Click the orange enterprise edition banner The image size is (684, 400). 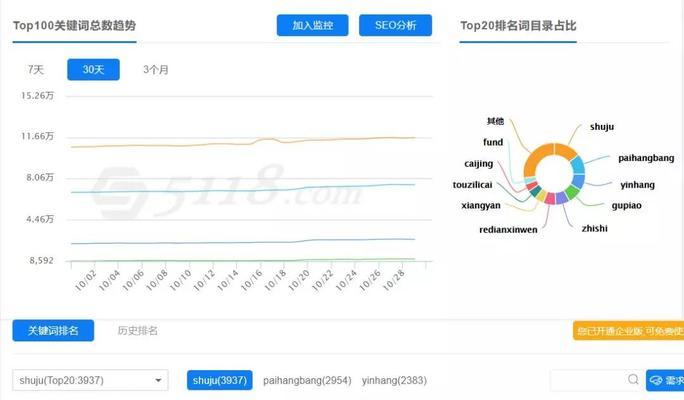click(x=628, y=331)
